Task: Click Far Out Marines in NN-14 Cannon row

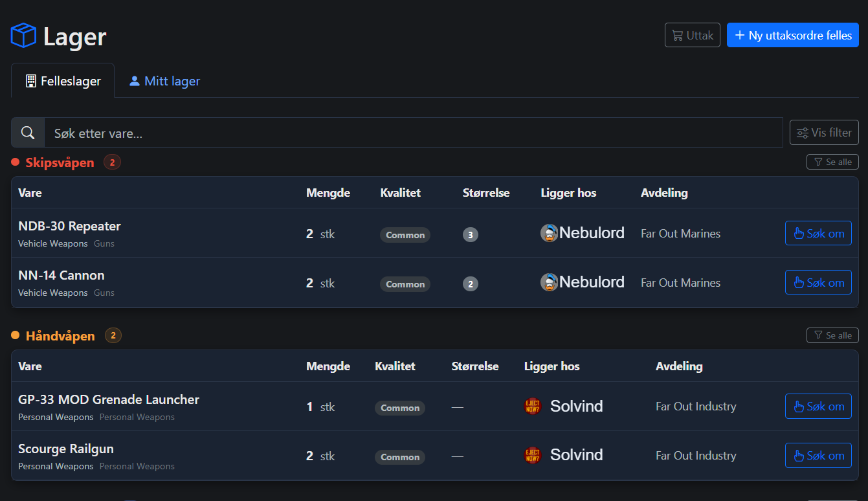Action: click(x=680, y=283)
